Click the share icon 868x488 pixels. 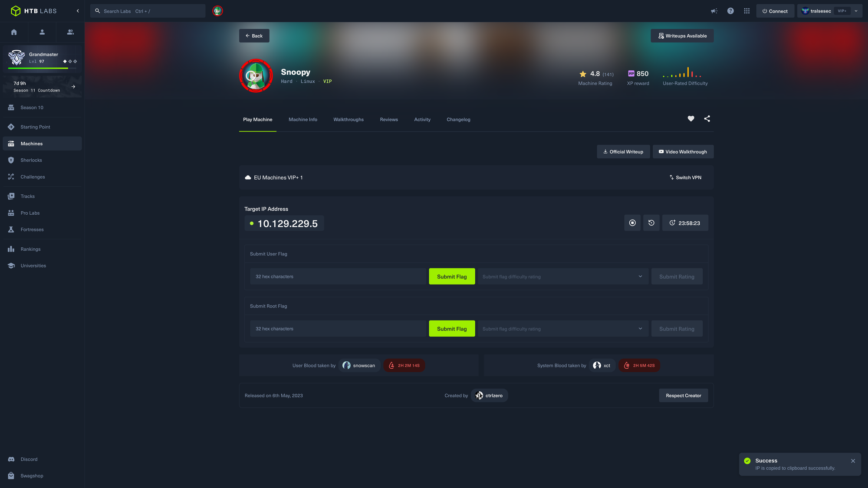point(707,118)
